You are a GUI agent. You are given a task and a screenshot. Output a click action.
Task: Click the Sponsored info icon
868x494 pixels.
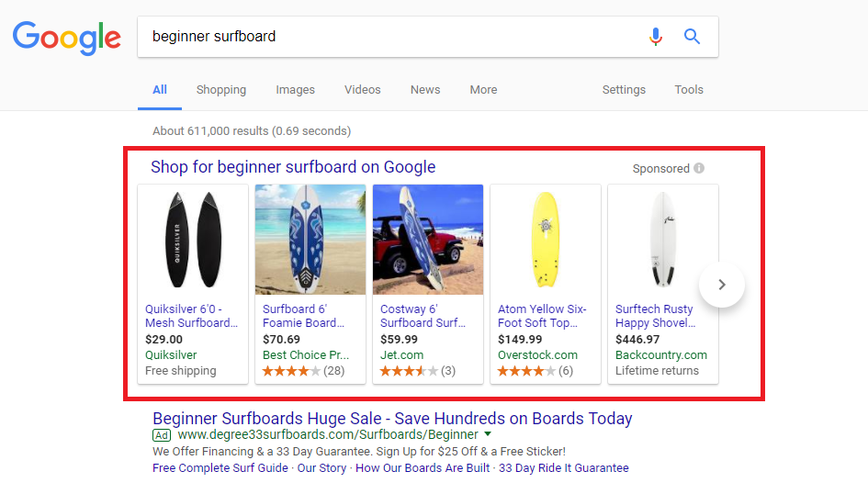pyautogui.click(x=699, y=169)
